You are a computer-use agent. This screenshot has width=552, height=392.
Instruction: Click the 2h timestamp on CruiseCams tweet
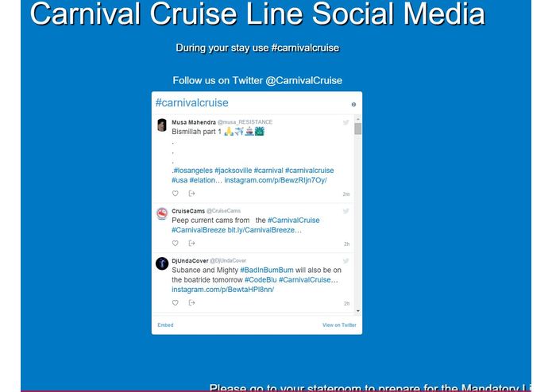pos(347,244)
